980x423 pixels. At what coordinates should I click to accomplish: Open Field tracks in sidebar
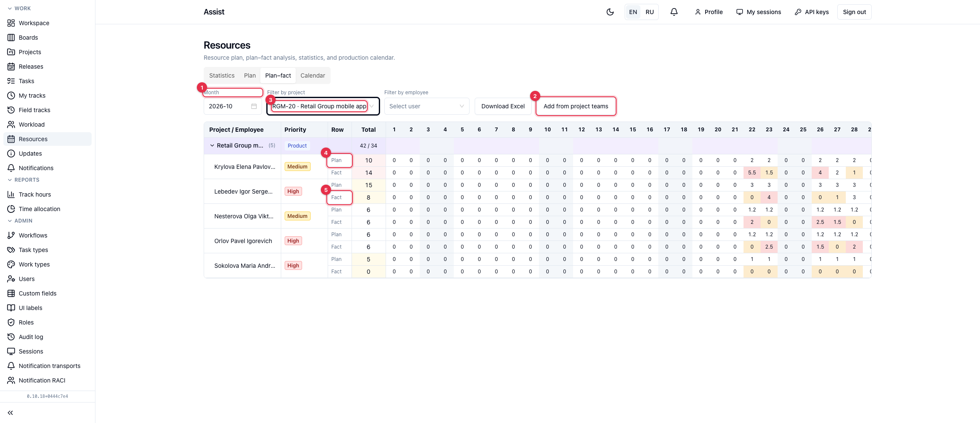click(34, 110)
